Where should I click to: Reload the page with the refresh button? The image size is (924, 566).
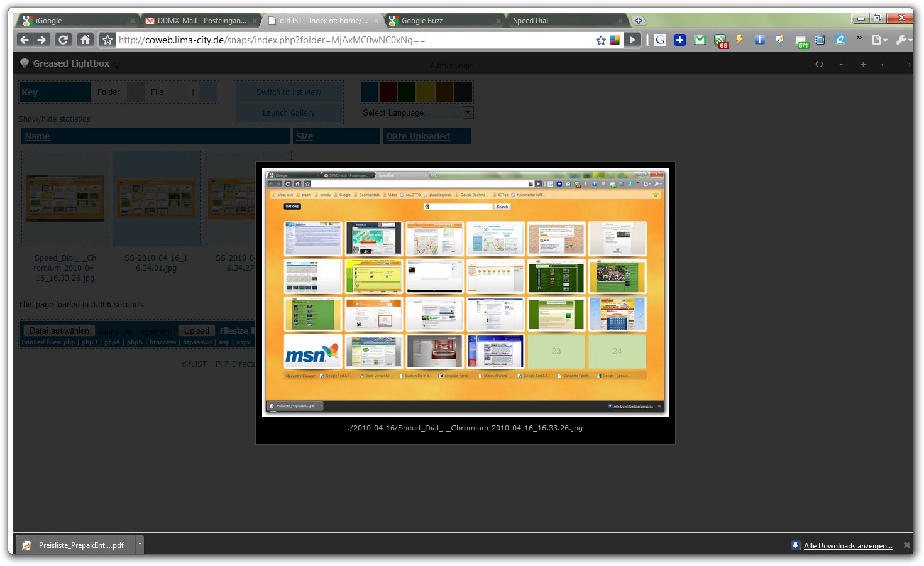[63, 40]
